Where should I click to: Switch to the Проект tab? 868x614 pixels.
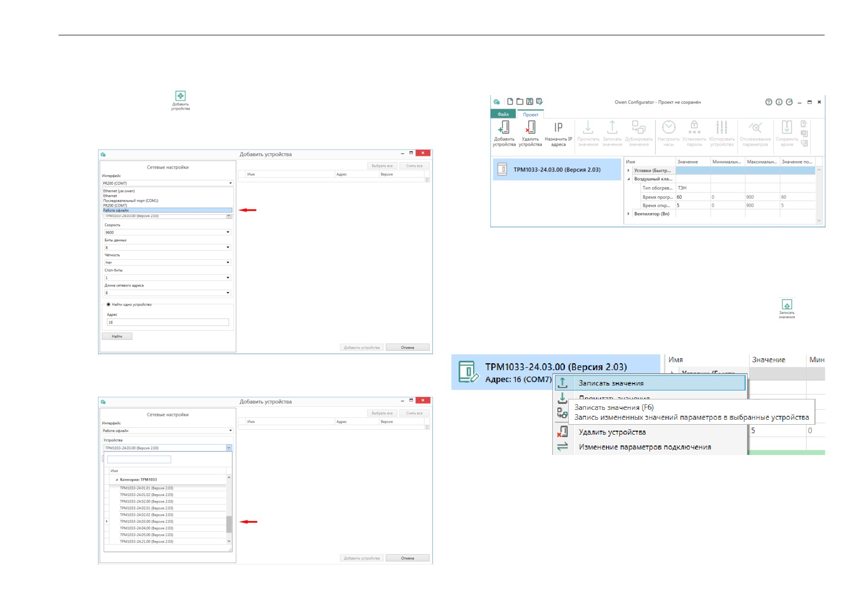(x=531, y=114)
